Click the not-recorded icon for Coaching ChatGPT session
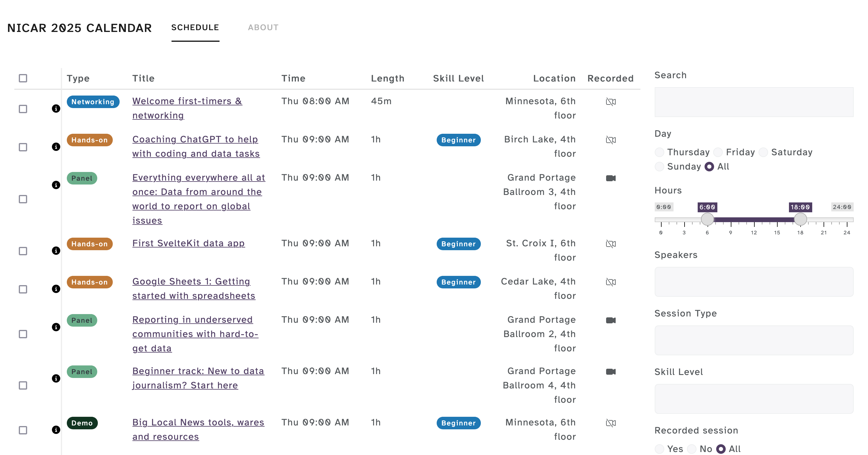Viewport: 868px width, 455px height. click(611, 140)
